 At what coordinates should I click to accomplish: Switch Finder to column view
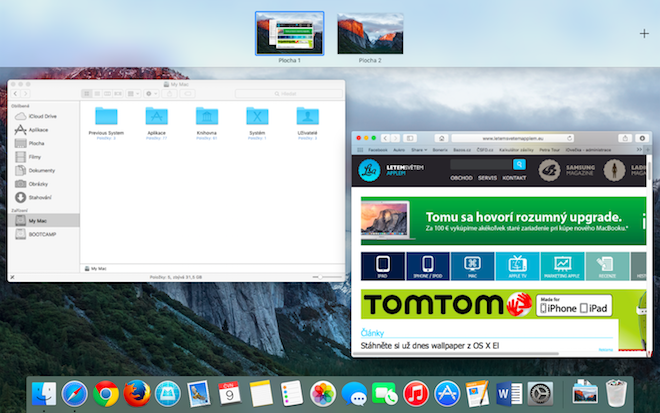(x=107, y=93)
